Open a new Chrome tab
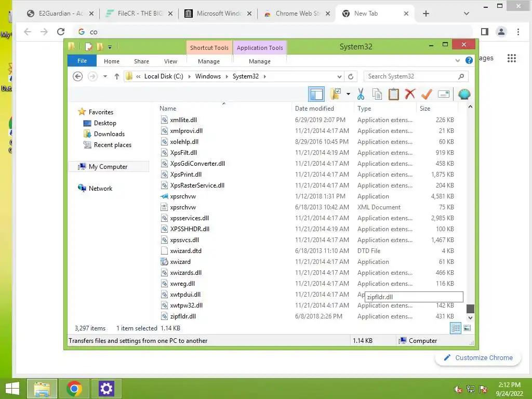 pyautogui.click(x=426, y=14)
